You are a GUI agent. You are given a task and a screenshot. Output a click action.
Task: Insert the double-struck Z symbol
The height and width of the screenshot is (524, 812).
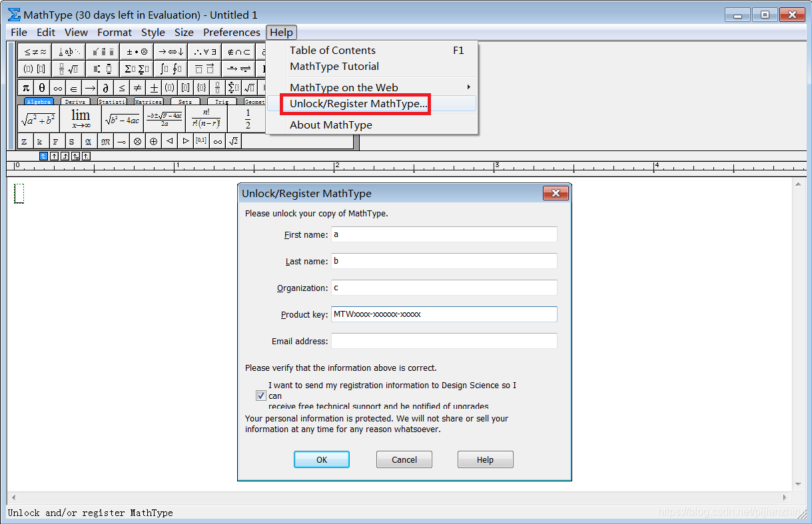pos(25,141)
